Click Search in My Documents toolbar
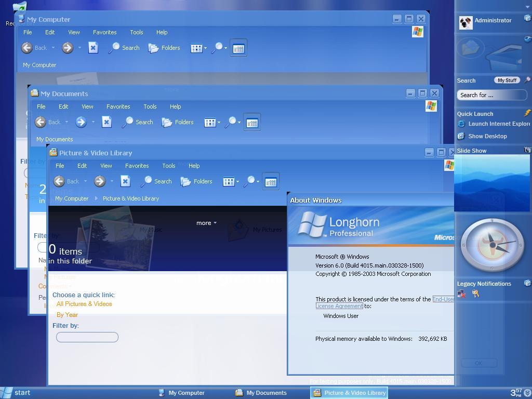The image size is (532, 399). tap(138, 122)
